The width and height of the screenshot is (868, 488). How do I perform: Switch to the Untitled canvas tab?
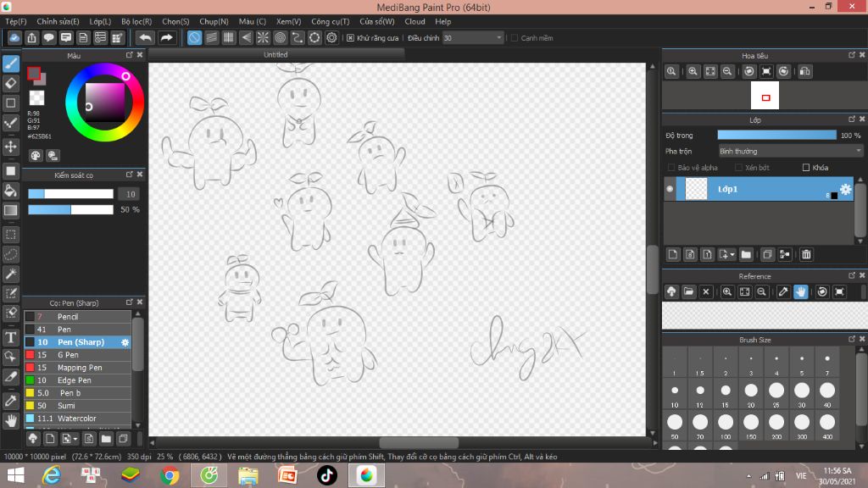pyautogui.click(x=275, y=55)
